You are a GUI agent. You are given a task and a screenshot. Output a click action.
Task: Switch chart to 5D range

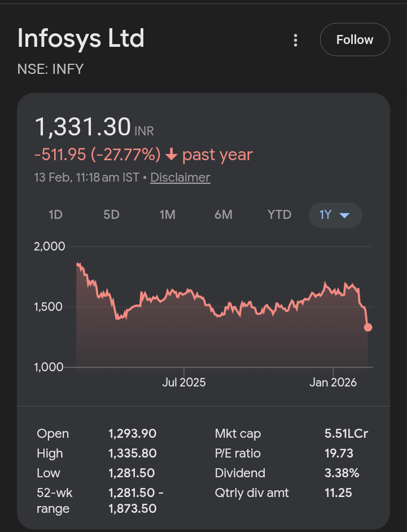point(111,215)
